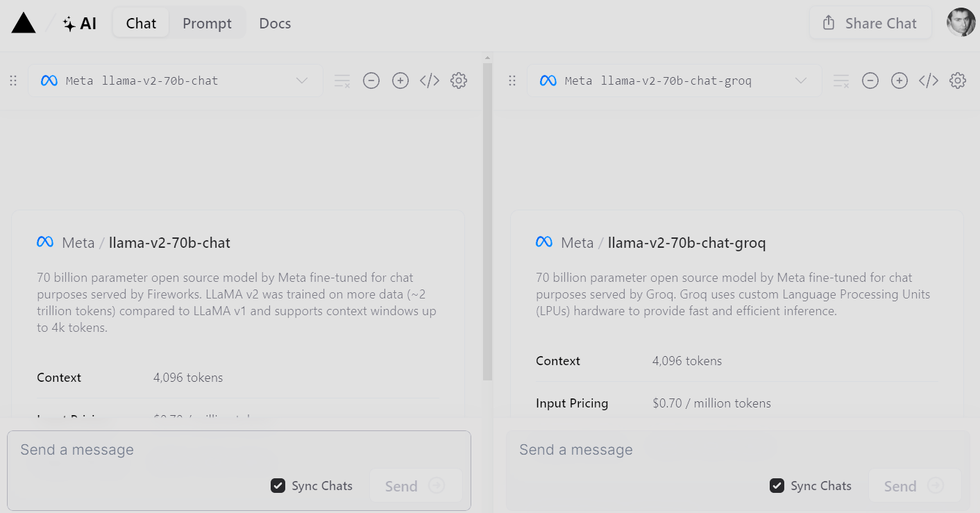Show code for left llama-v2-70b-chat panel

click(x=430, y=81)
